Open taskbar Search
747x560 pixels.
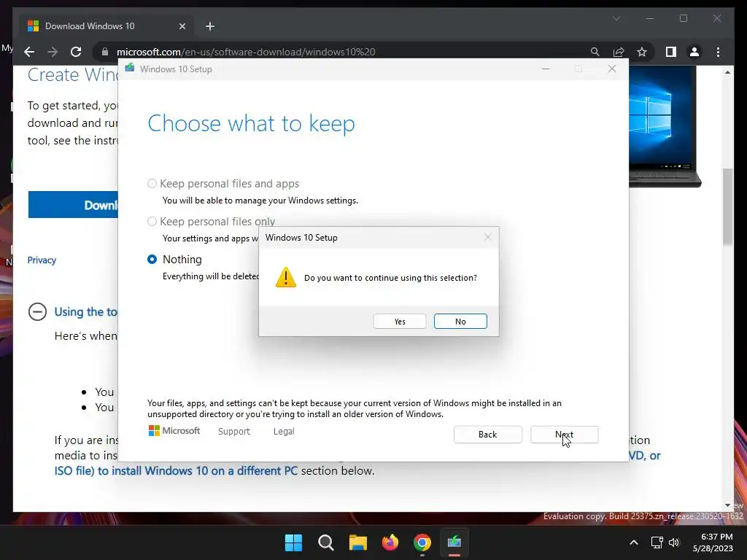coord(326,542)
